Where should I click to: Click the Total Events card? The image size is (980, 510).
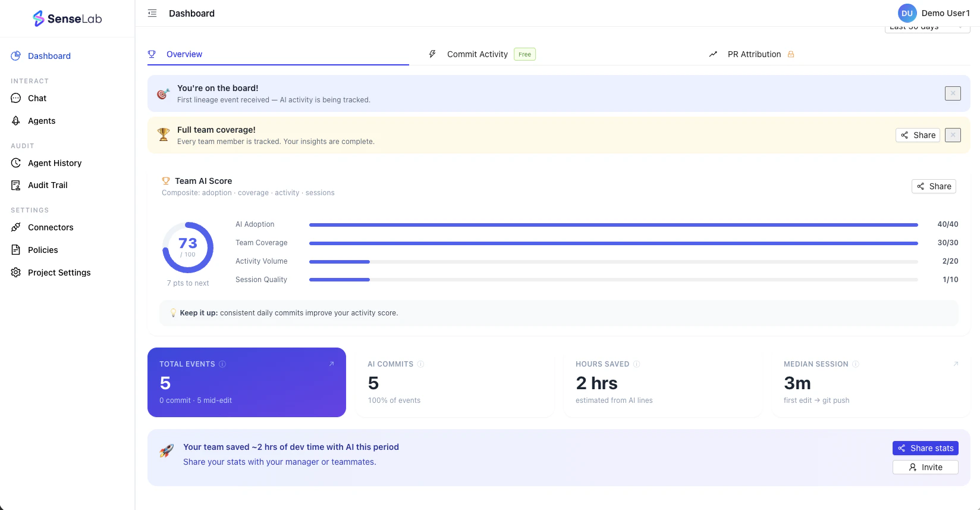[247, 382]
